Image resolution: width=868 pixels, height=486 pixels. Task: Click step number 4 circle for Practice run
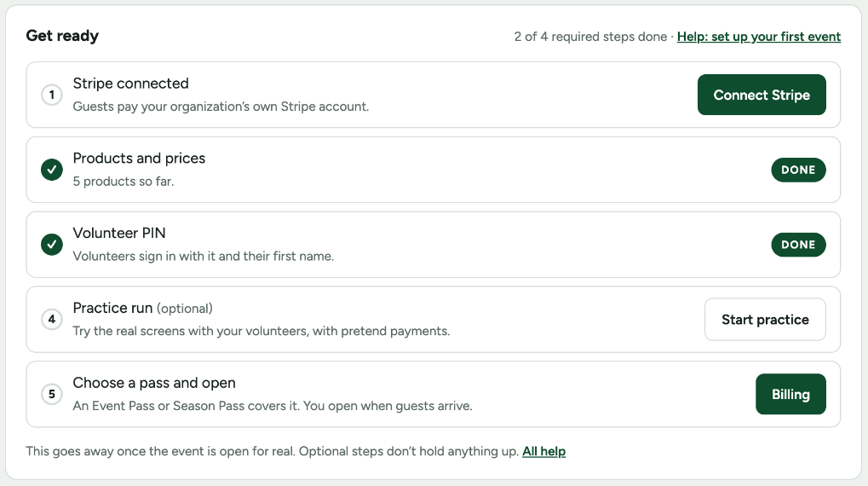[51, 319]
